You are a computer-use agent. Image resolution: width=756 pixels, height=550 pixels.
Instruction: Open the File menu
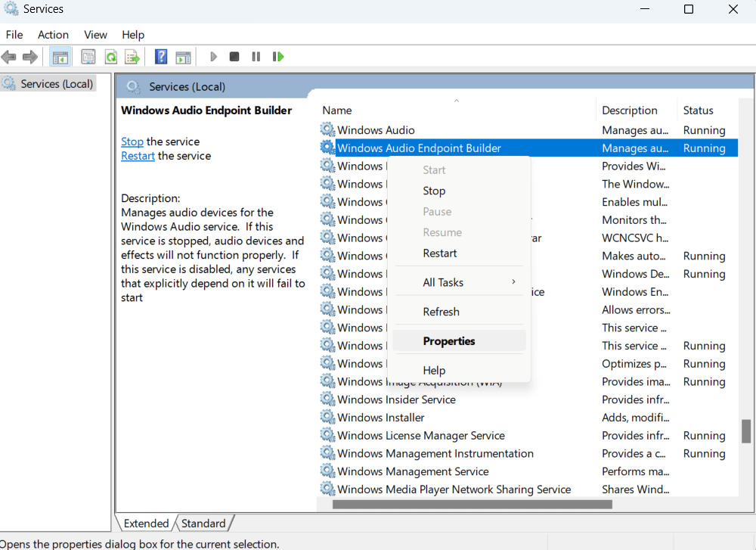pos(14,35)
